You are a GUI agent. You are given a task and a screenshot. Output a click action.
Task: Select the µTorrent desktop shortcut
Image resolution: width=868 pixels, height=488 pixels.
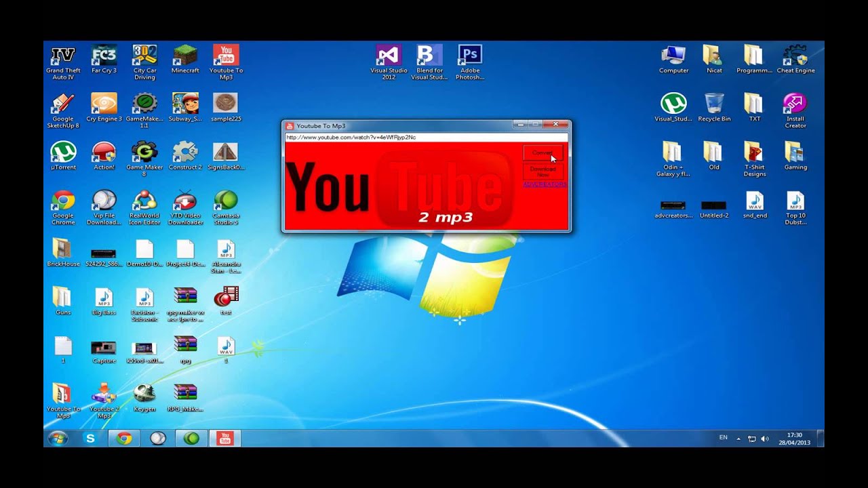[x=63, y=156]
